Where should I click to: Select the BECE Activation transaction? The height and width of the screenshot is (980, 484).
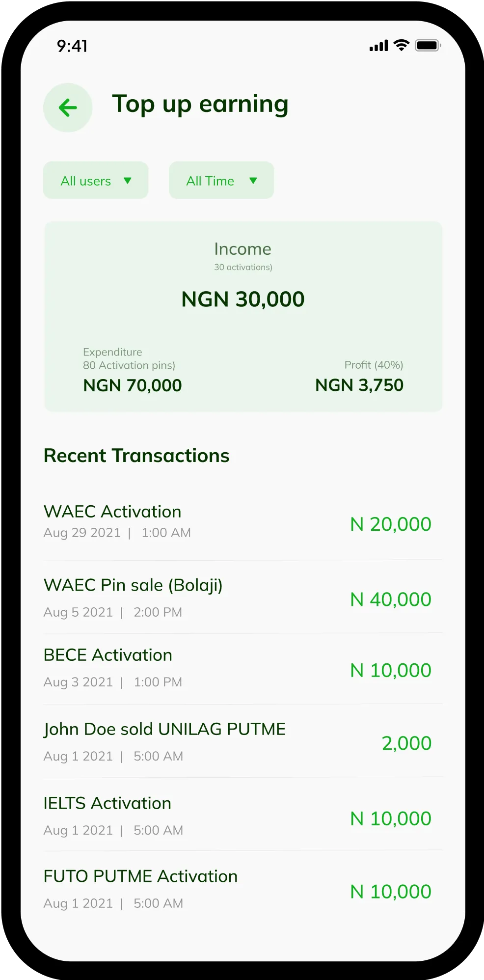point(243,669)
